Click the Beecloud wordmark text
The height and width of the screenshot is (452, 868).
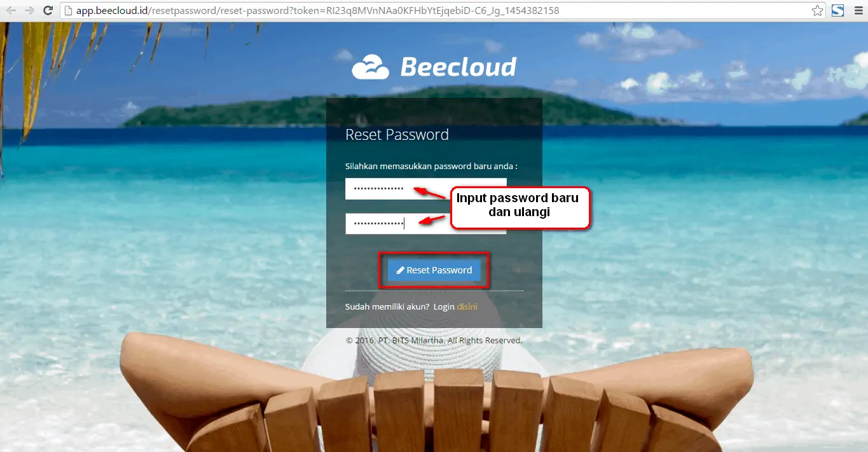coord(458,66)
